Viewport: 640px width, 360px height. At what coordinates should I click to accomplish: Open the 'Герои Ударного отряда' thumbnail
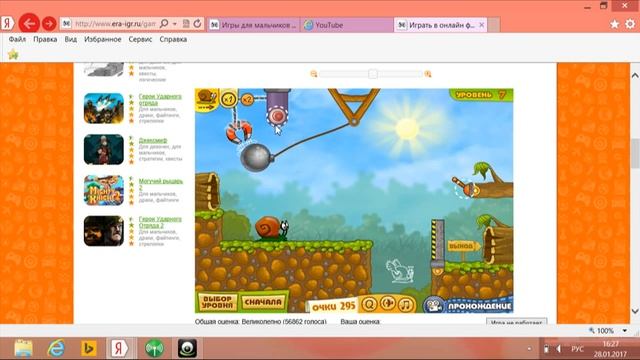coord(104,108)
